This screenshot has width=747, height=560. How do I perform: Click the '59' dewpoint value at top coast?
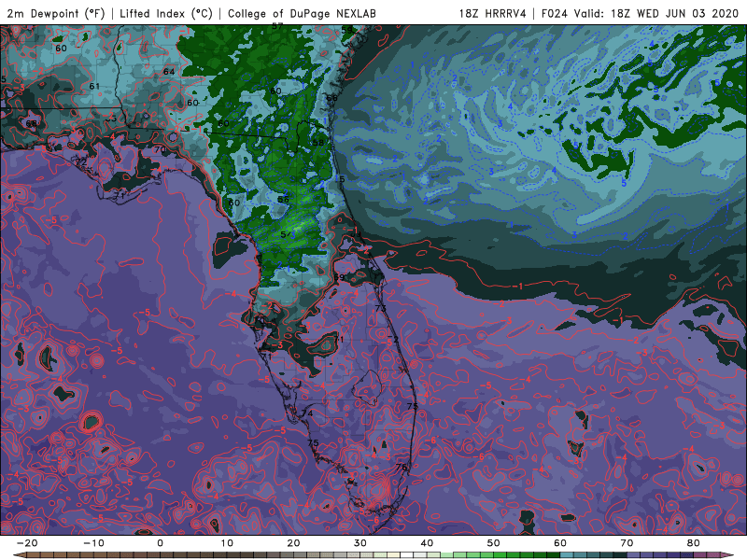pos(346,30)
